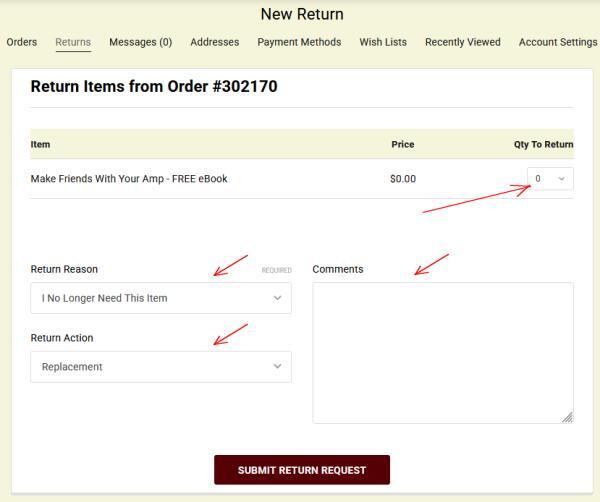Switch to the Returns tab

[x=73, y=42]
